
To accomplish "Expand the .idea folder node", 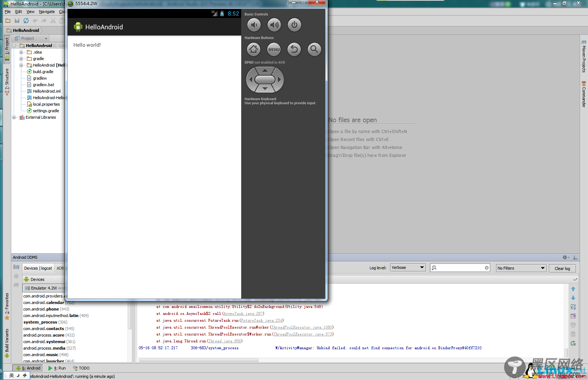I will pyautogui.click(x=21, y=52).
